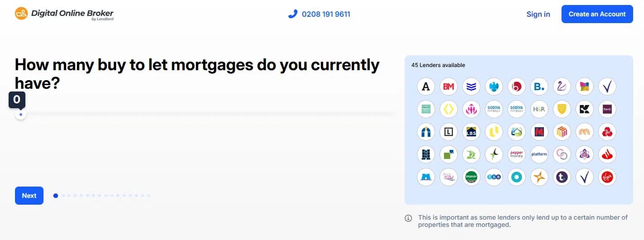This screenshot has width=644, height=240.
Task: Click the Create an Account button
Action: point(597,14)
